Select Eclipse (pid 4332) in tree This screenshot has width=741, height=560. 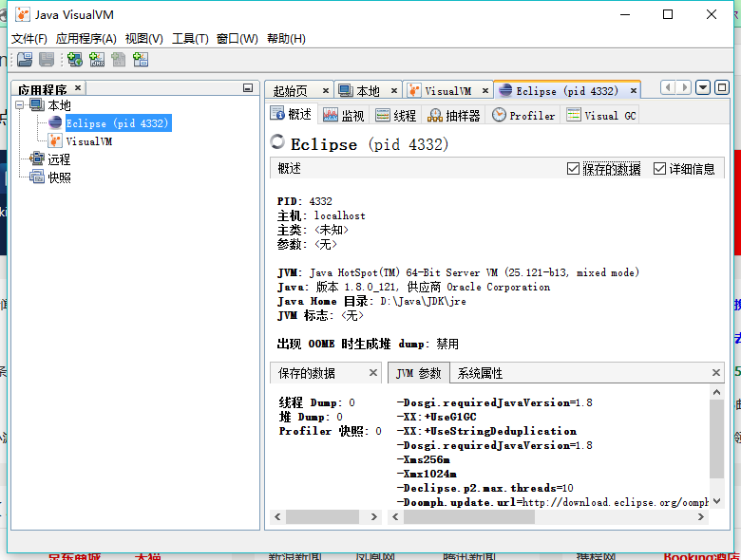(x=117, y=122)
